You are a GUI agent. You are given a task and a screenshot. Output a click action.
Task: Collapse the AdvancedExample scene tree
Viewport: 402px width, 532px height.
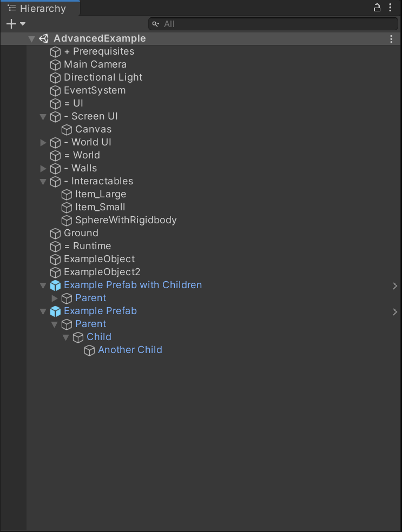coord(31,38)
